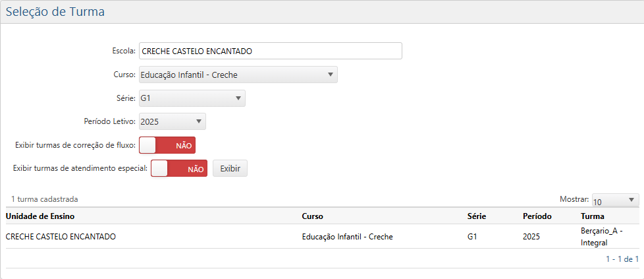Image resolution: width=644 pixels, height=279 pixels.
Task: Click the 2025 cell in results row
Action: coord(532,236)
